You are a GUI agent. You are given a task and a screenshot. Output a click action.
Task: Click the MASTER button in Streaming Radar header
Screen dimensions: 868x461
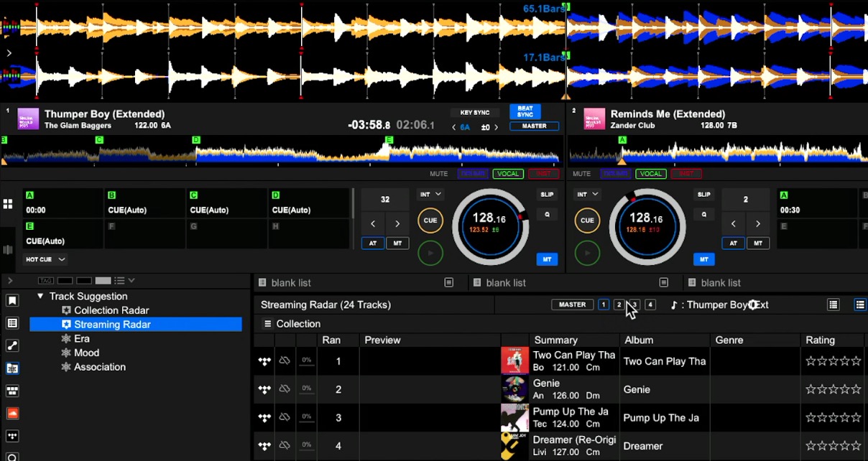tap(572, 304)
